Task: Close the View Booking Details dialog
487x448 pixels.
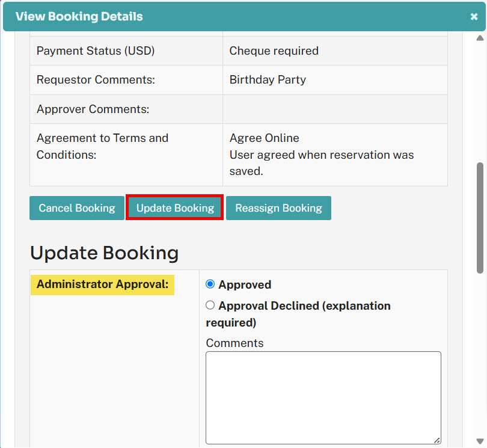Action: tap(474, 16)
